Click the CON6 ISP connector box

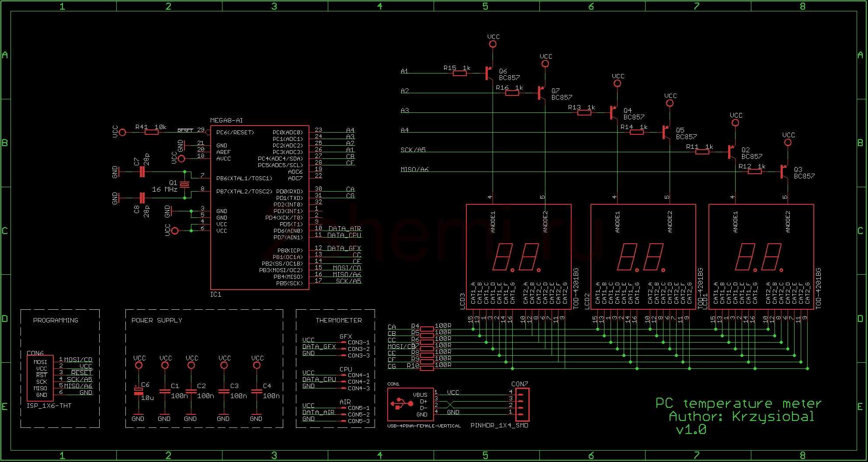pos(40,378)
